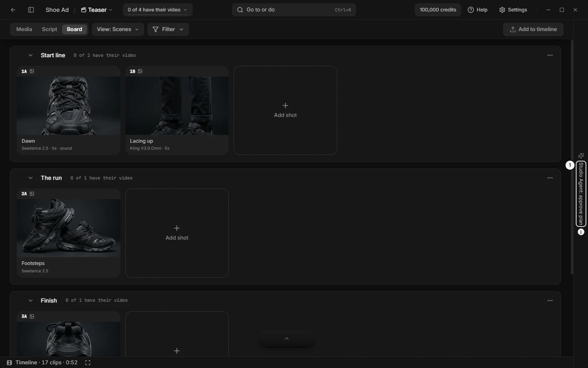Open the Filter dropdown

(x=168, y=29)
